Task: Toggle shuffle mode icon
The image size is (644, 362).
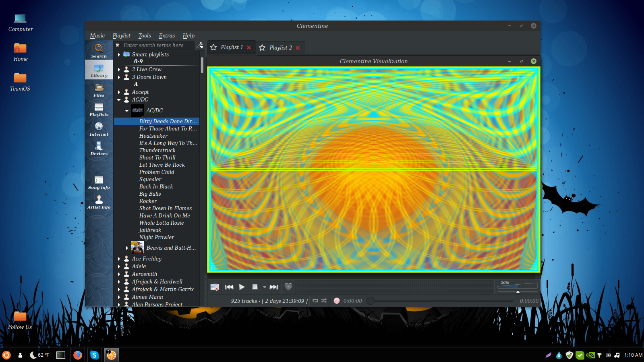Action: (x=324, y=301)
